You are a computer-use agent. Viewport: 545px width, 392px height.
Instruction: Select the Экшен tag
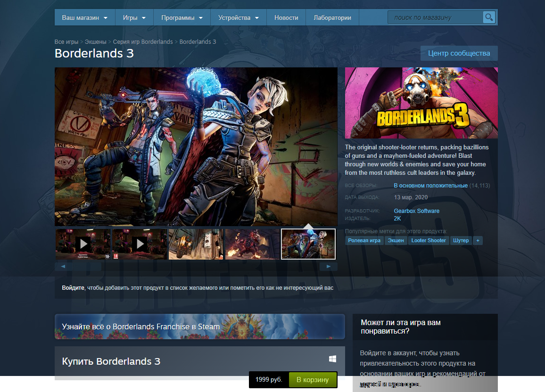396,240
